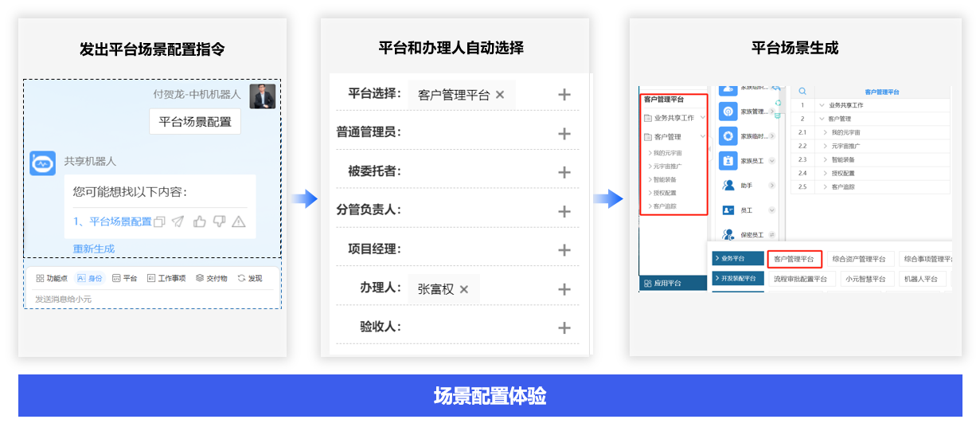Click the 共享机器人 robot avatar icon

pyautogui.click(x=42, y=163)
